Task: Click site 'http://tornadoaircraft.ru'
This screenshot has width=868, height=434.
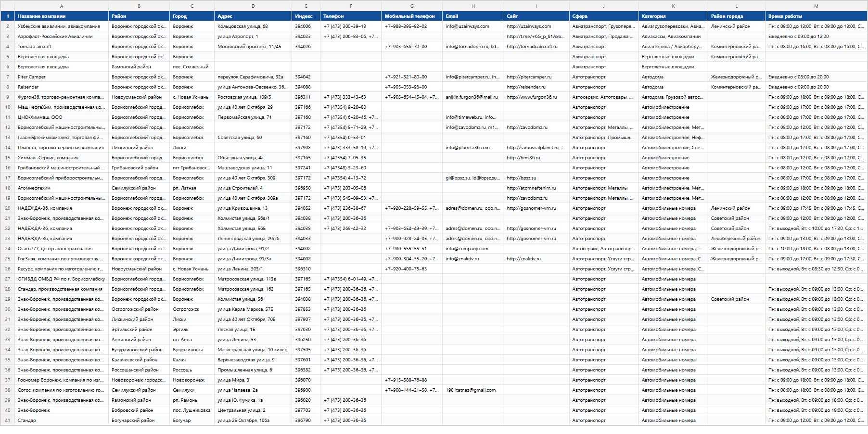Action: 536,47
